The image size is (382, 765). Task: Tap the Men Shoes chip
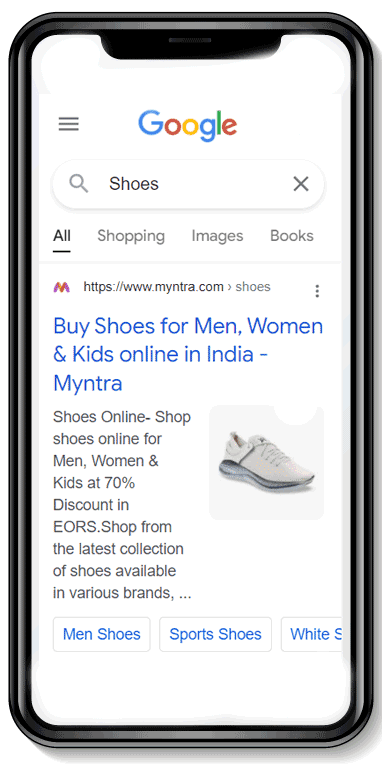(x=101, y=634)
